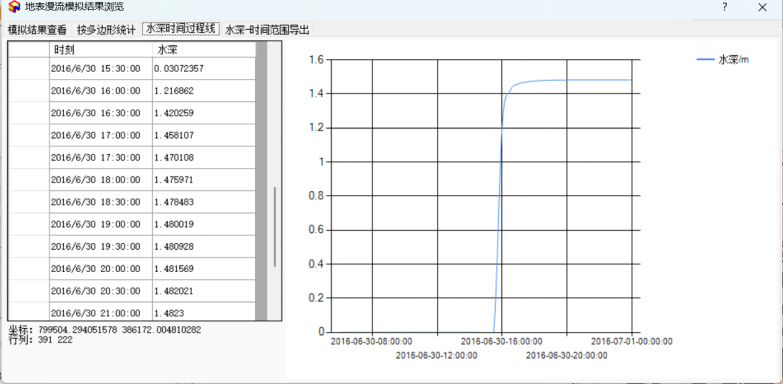Select time cell 2016/6/30 20:00:00
Image resolution: width=783 pixels, height=384 pixels.
click(x=101, y=269)
